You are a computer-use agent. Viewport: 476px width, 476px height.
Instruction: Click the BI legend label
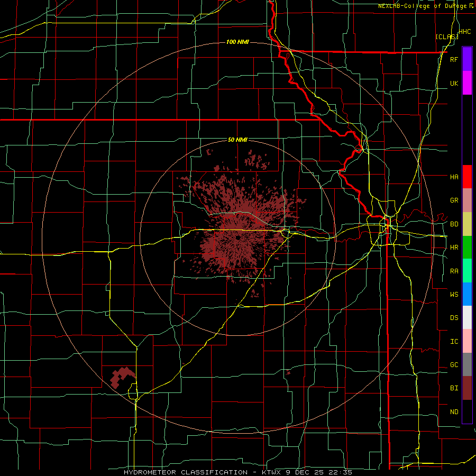(454, 388)
